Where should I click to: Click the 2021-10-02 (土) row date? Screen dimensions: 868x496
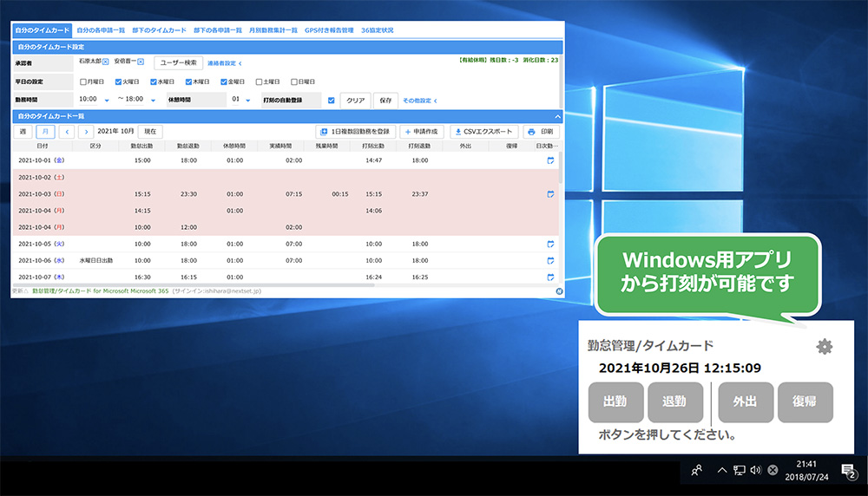pyautogui.click(x=42, y=178)
